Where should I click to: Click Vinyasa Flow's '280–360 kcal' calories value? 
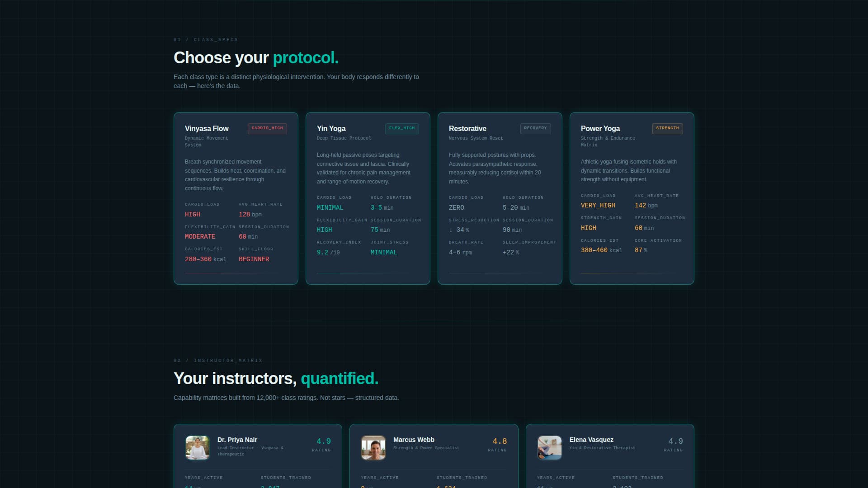click(x=205, y=259)
